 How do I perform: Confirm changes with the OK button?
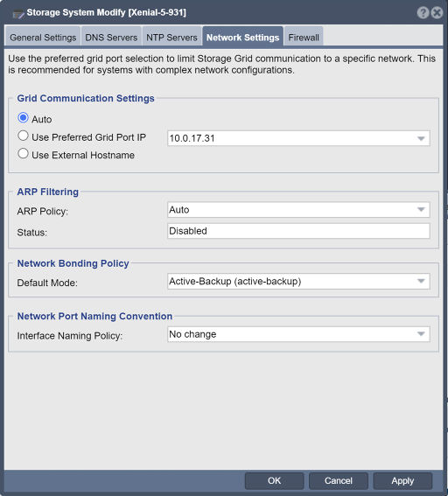click(x=274, y=481)
